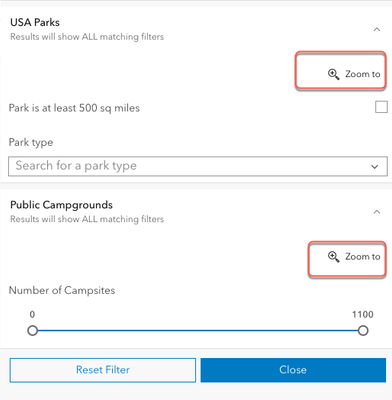This screenshot has width=392, height=400.
Task: Click the minimum campsites slider handle at 0
Action: coord(32,331)
